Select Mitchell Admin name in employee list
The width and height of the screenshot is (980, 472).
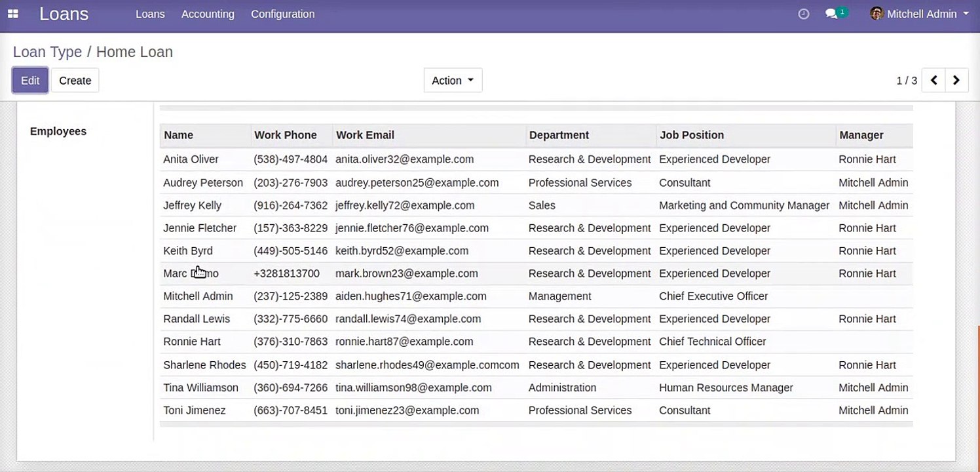[x=198, y=296]
